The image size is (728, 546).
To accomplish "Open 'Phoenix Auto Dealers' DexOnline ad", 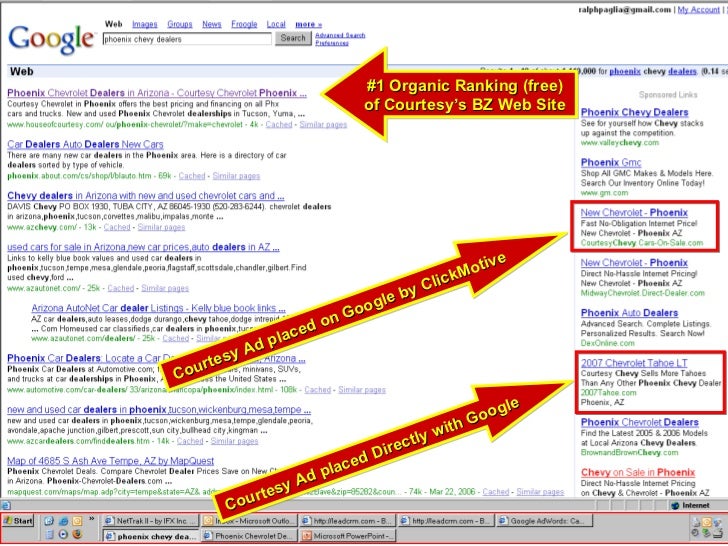I will (x=629, y=313).
